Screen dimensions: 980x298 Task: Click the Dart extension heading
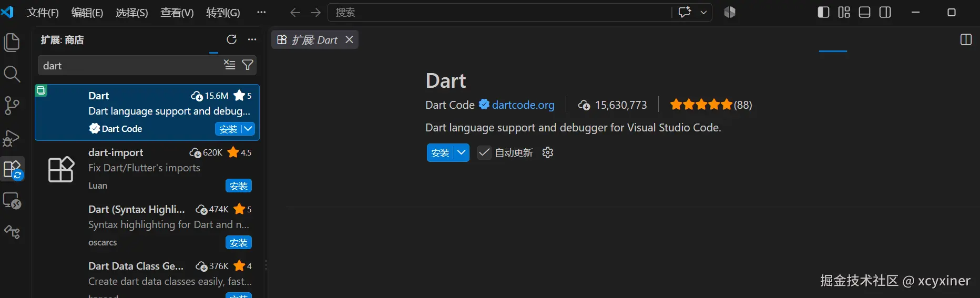pyautogui.click(x=446, y=81)
